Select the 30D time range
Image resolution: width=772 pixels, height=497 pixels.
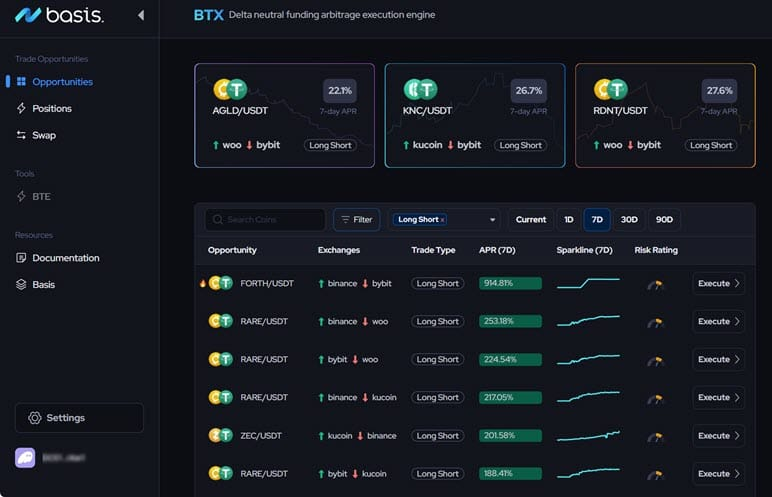point(629,220)
